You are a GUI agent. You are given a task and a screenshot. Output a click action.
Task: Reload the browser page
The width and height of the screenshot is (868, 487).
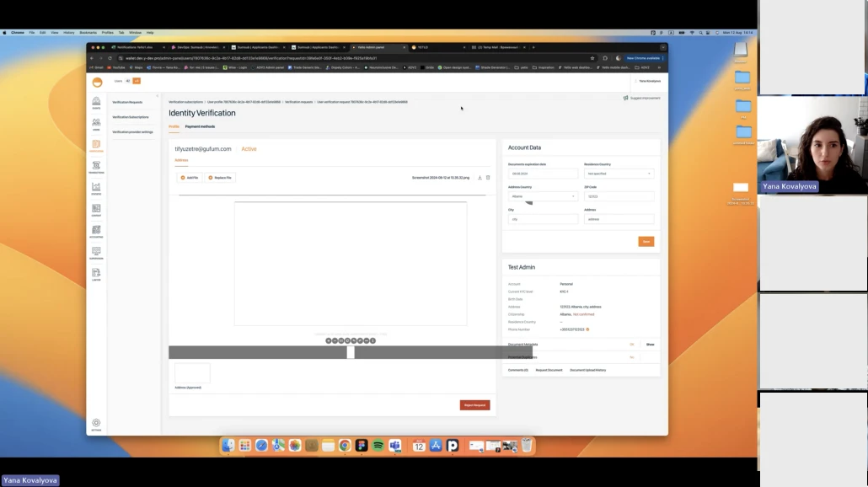pyautogui.click(x=110, y=58)
